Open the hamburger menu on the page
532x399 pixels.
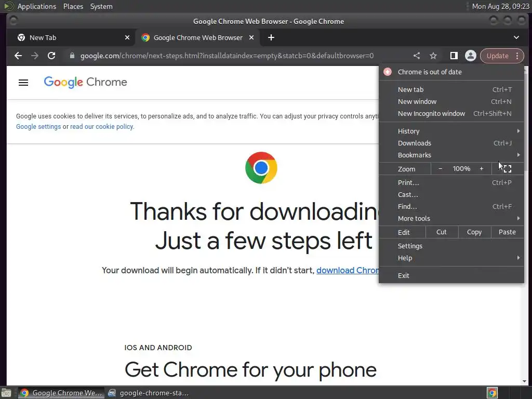point(23,83)
